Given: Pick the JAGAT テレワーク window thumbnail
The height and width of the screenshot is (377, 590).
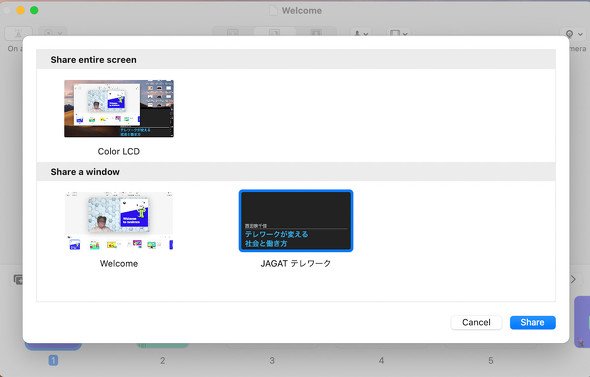Looking at the screenshot, I should [296, 221].
